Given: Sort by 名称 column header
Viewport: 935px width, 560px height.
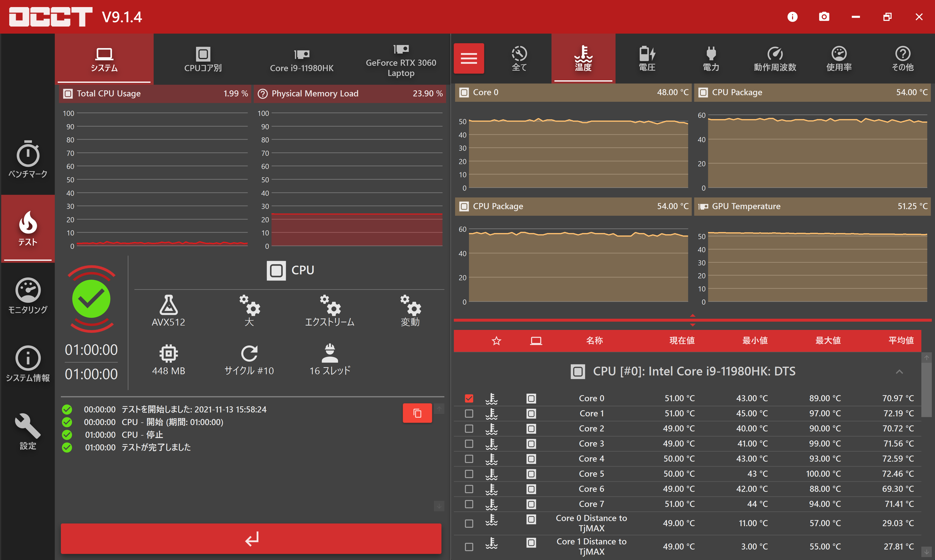Looking at the screenshot, I should click(x=594, y=341).
